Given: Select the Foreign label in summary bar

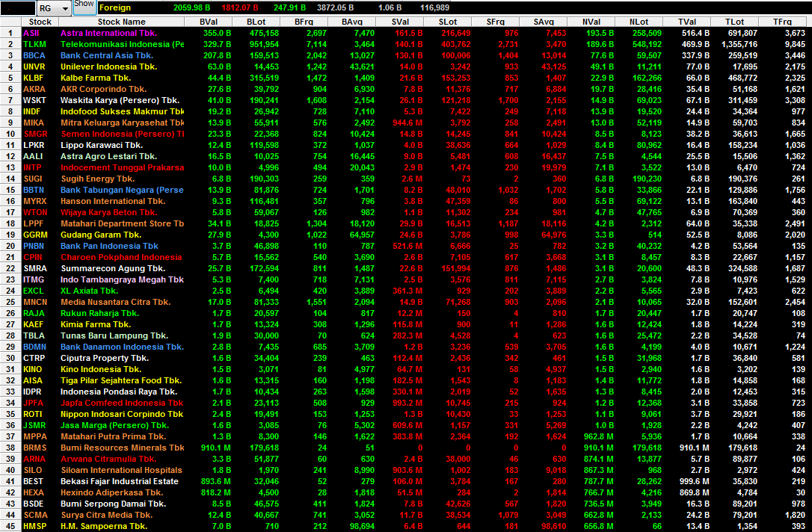Looking at the screenshot, I should point(115,7).
